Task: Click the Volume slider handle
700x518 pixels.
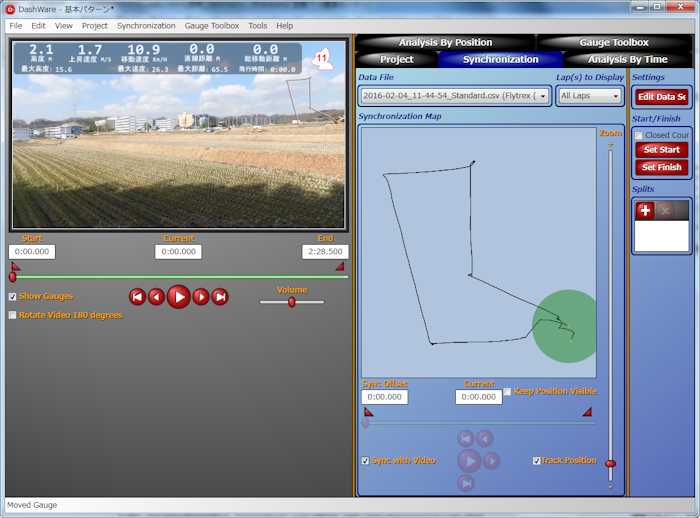Action: coord(292,301)
